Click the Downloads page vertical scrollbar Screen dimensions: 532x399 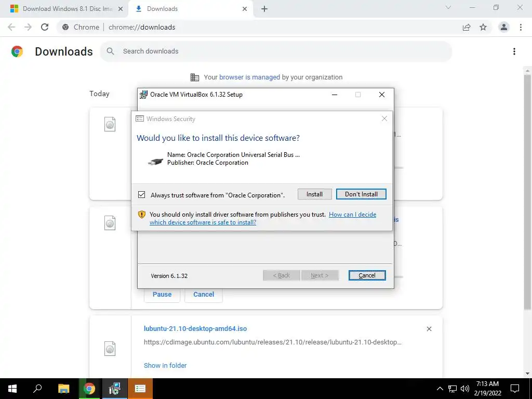[527, 192]
